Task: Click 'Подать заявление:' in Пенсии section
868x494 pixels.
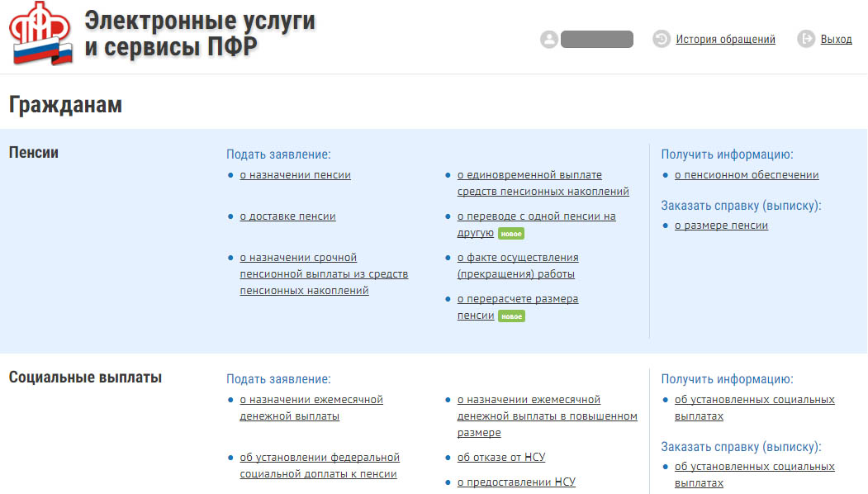Action: coord(278,154)
